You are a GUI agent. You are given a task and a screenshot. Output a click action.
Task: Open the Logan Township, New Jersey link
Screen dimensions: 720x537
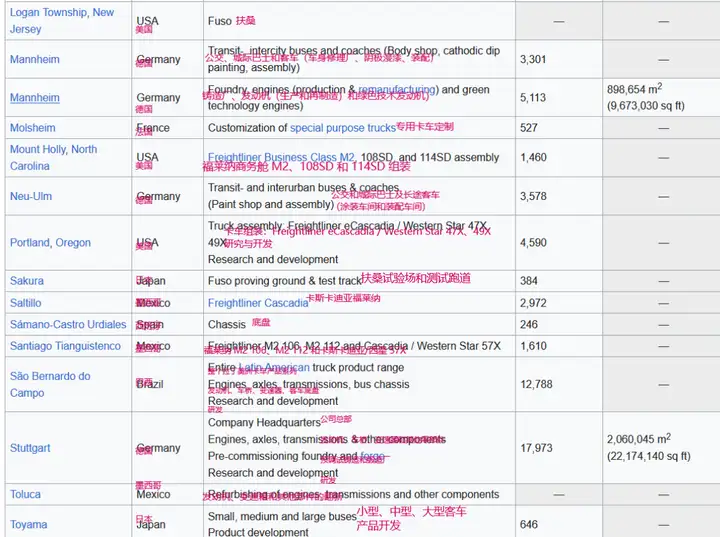(62, 21)
